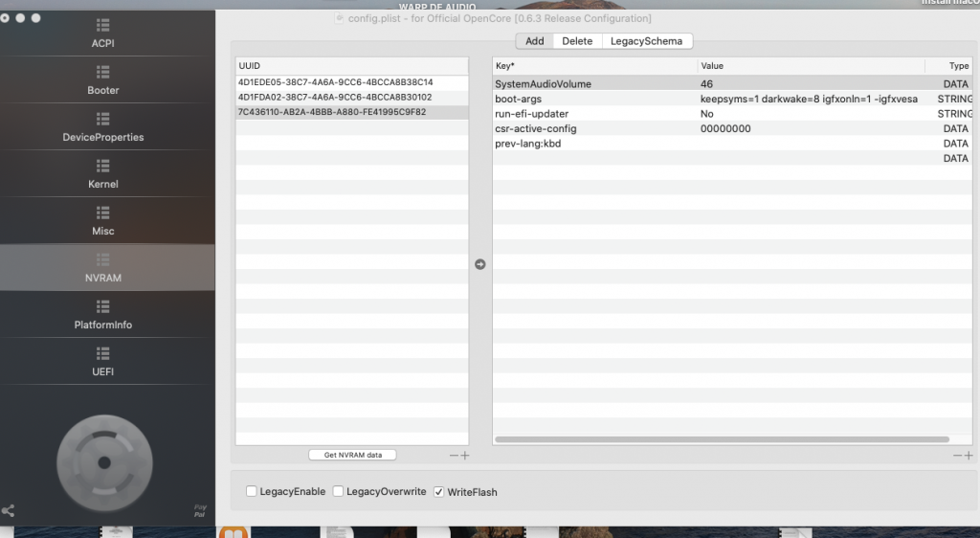Switch to the PlatformInfo section

coord(103,315)
